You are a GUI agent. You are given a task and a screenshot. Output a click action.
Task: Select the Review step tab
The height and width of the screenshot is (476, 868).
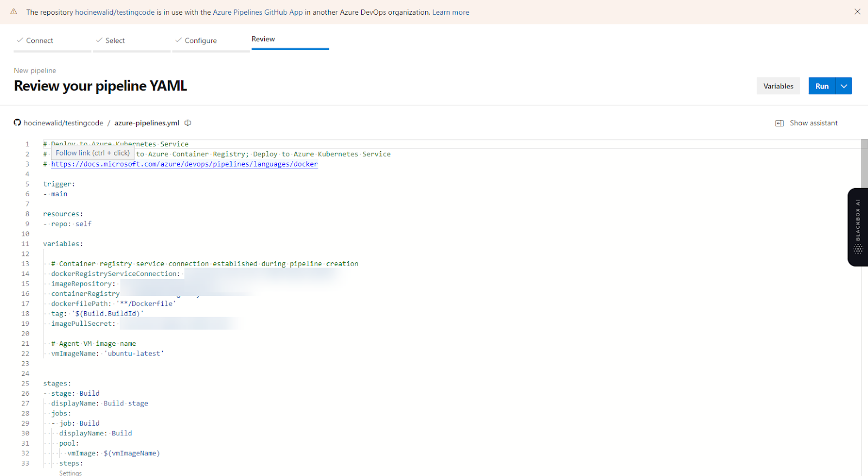[x=290, y=39]
